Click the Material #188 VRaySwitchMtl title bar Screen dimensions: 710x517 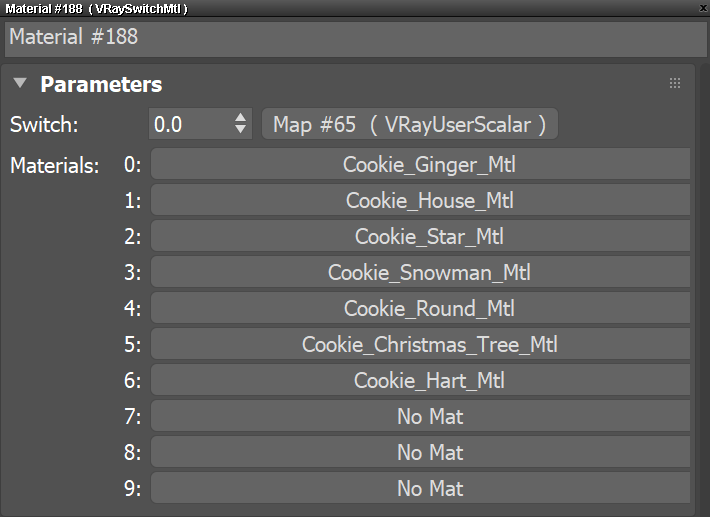point(300,8)
